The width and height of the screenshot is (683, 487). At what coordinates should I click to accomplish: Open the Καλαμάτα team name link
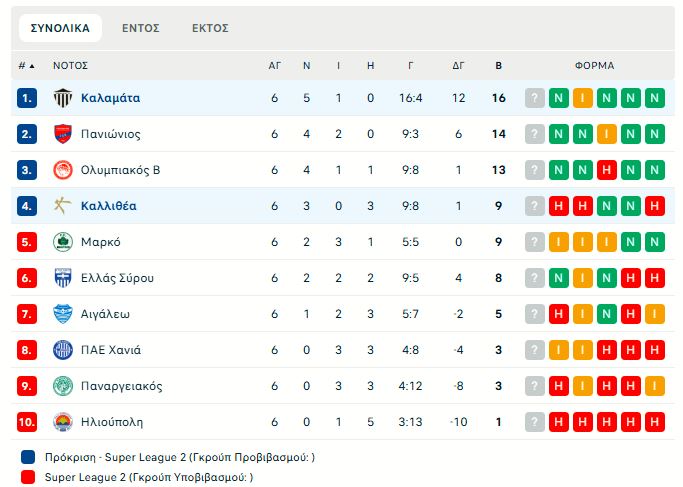click(x=110, y=98)
